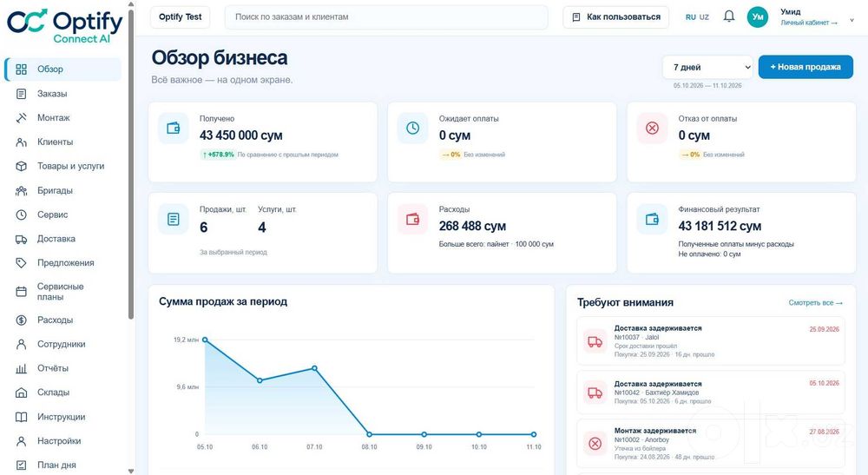Click the Продажи document icon
Screen dimensions: 868x475
tap(174, 219)
